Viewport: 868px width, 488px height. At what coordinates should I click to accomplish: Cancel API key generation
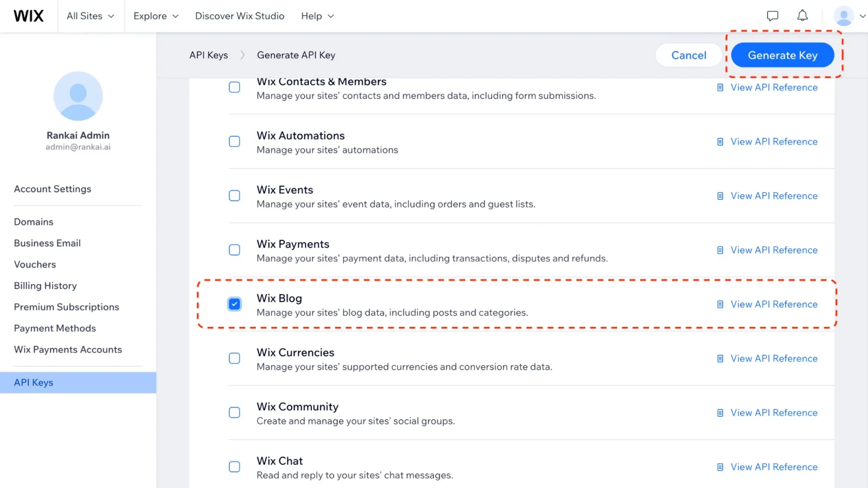point(688,55)
